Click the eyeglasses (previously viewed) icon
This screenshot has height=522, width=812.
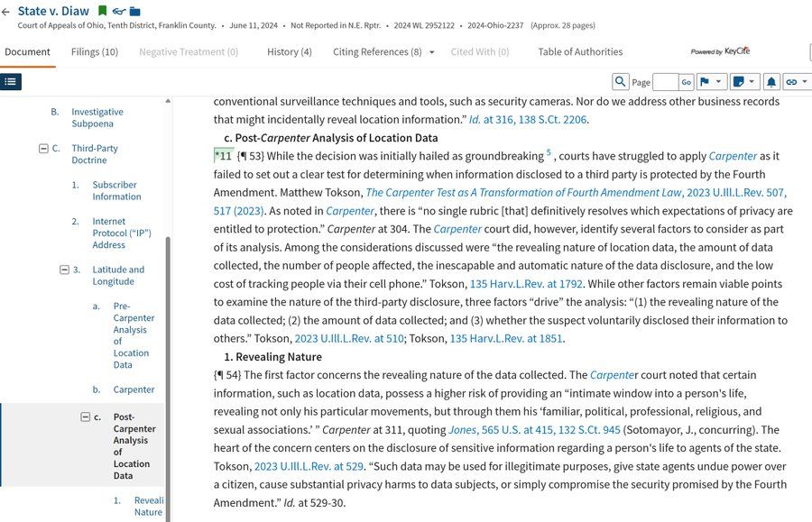coord(118,12)
